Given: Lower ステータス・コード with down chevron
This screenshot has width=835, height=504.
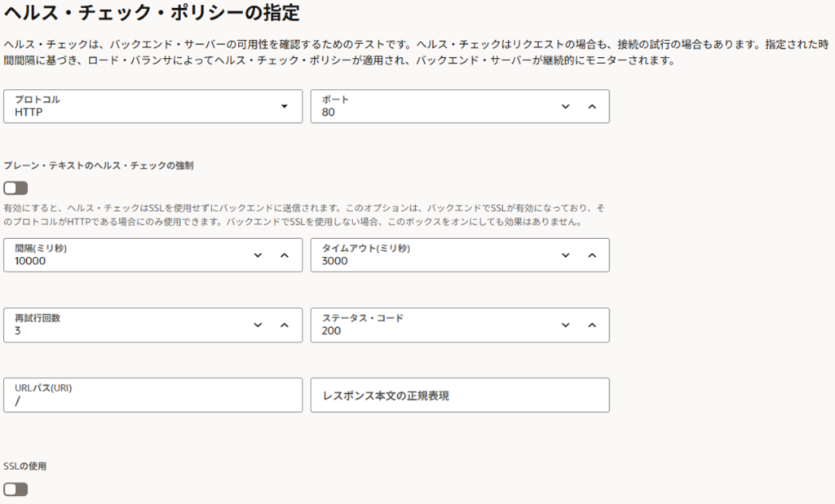Looking at the screenshot, I should click(x=565, y=325).
